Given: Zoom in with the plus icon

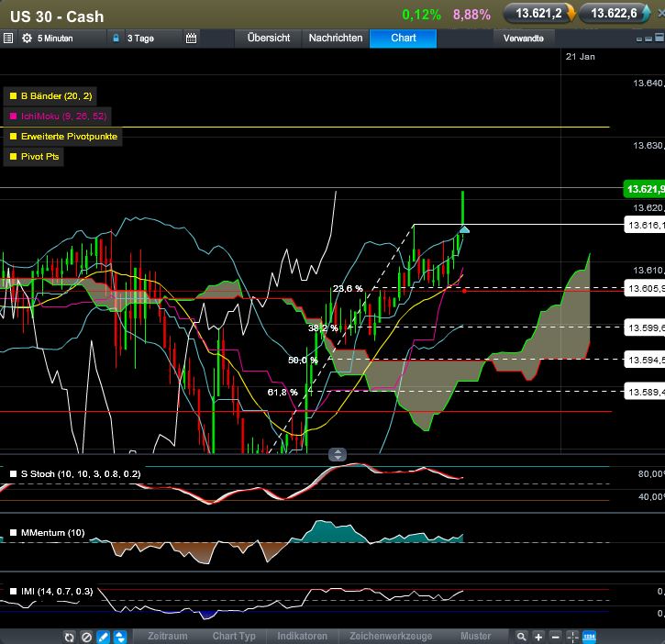Looking at the screenshot, I should click(538, 636).
